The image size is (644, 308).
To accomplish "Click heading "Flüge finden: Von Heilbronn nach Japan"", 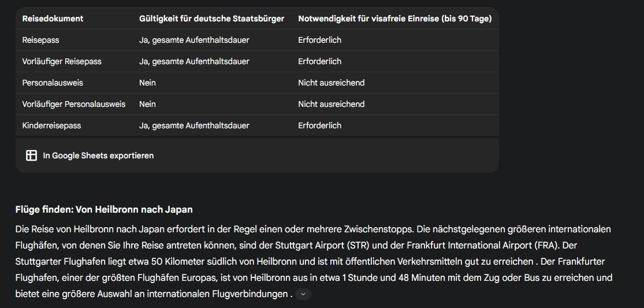I will point(104,209).
